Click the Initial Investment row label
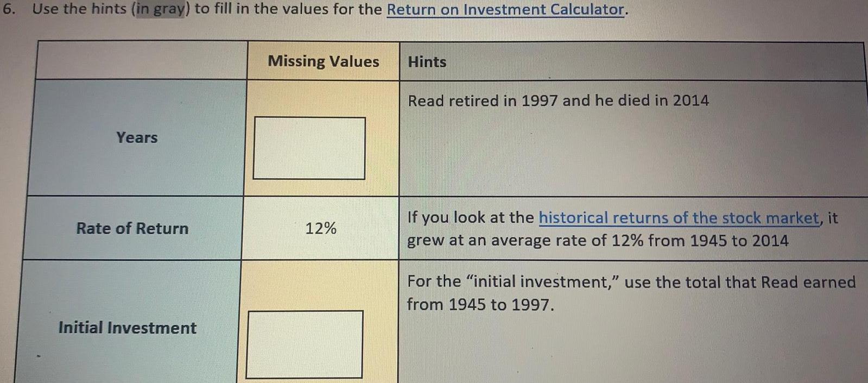 click(x=128, y=328)
